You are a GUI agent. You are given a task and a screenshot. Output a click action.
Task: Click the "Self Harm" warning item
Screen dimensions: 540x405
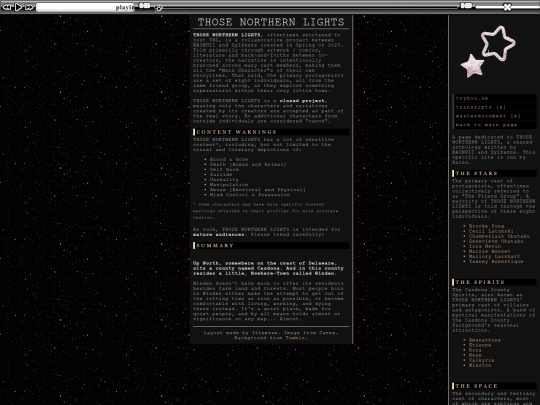(224, 169)
